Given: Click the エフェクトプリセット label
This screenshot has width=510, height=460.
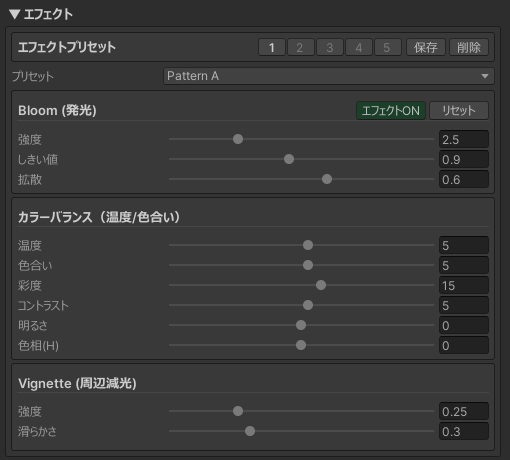Looking at the screenshot, I should tap(67, 47).
